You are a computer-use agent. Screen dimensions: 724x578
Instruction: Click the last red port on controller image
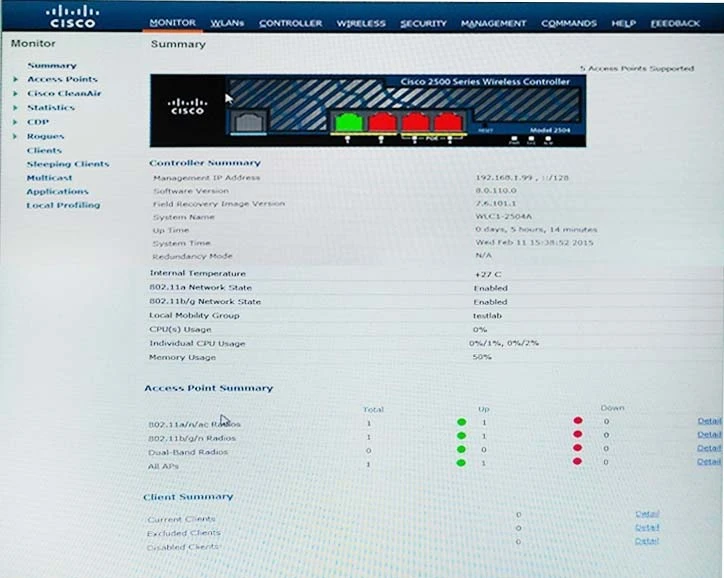click(446, 122)
